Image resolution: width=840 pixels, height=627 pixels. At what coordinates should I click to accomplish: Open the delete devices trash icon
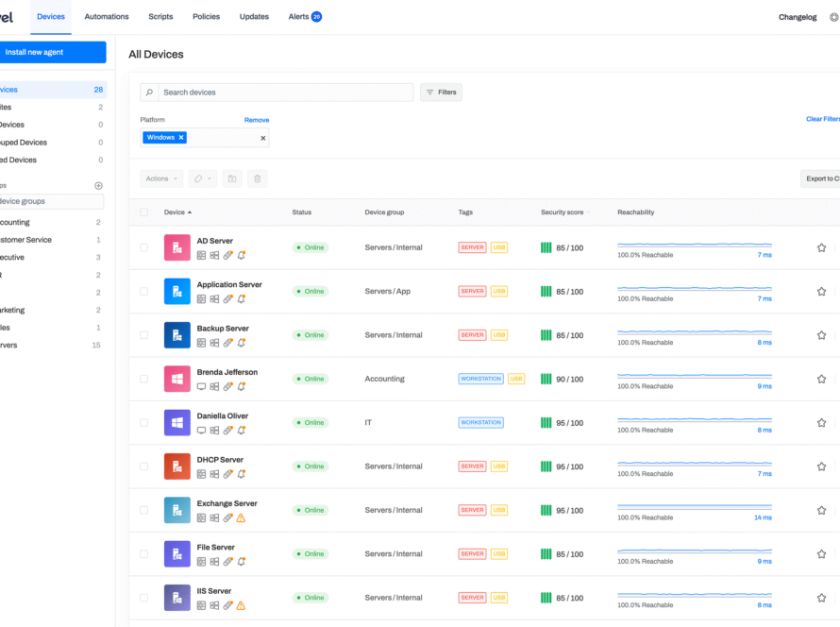pyautogui.click(x=257, y=178)
